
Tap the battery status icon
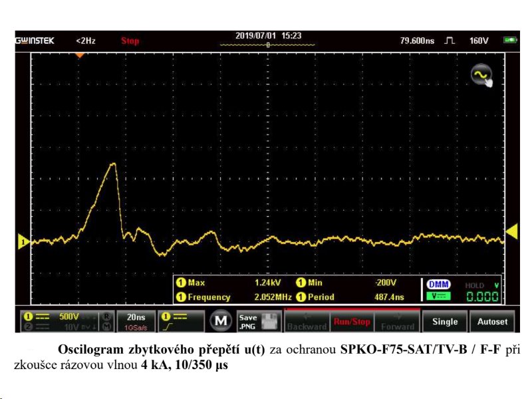[510, 41]
